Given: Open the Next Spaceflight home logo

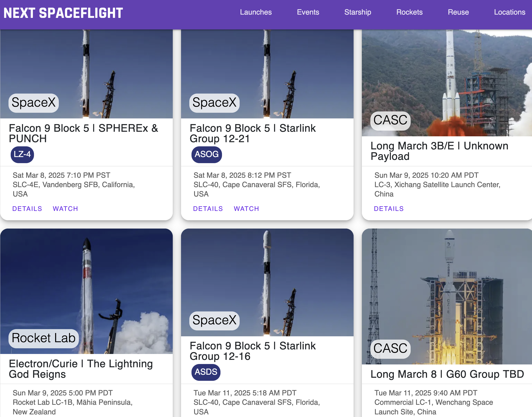Looking at the screenshot, I should pyautogui.click(x=63, y=13).
